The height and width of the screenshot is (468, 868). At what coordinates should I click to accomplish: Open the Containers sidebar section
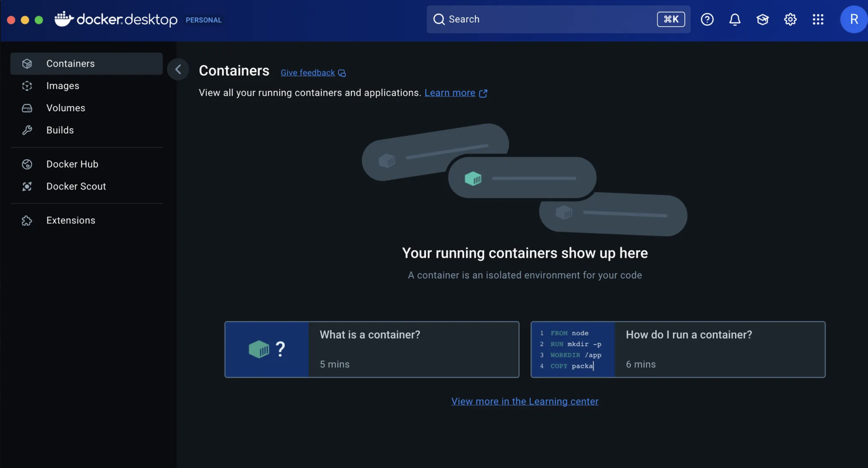(87, 64)
